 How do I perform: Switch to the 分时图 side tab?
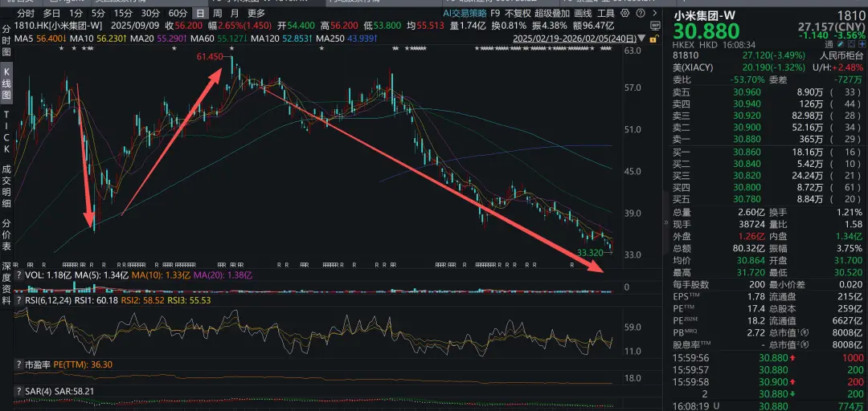coord(6,42)
